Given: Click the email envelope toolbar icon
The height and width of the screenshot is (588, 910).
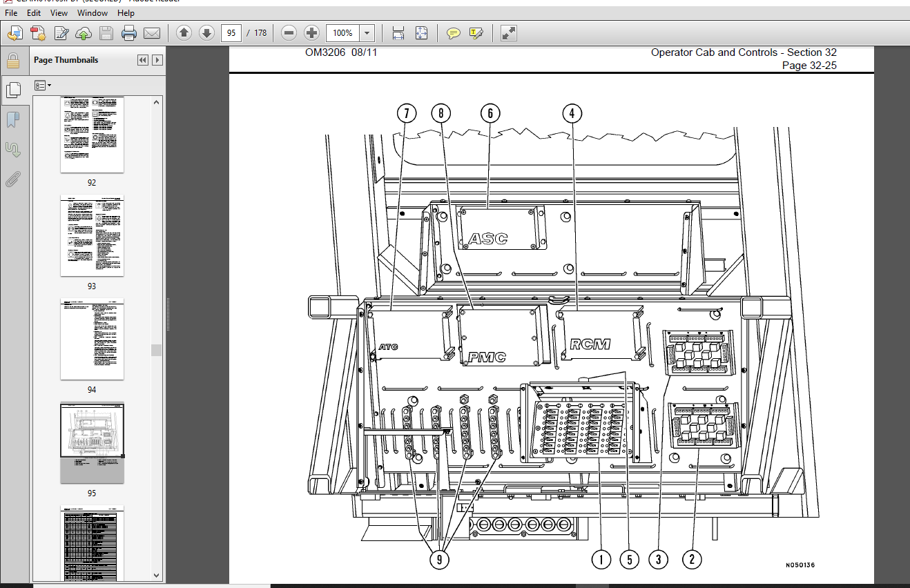Looking at the screenshot, I should coord(151,32).
